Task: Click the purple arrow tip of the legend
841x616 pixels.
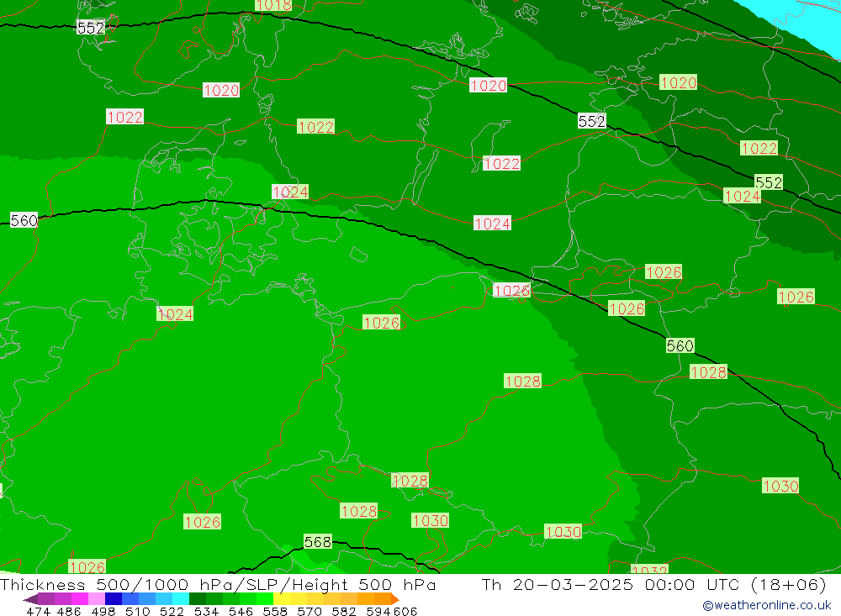Action: (30, 599)
